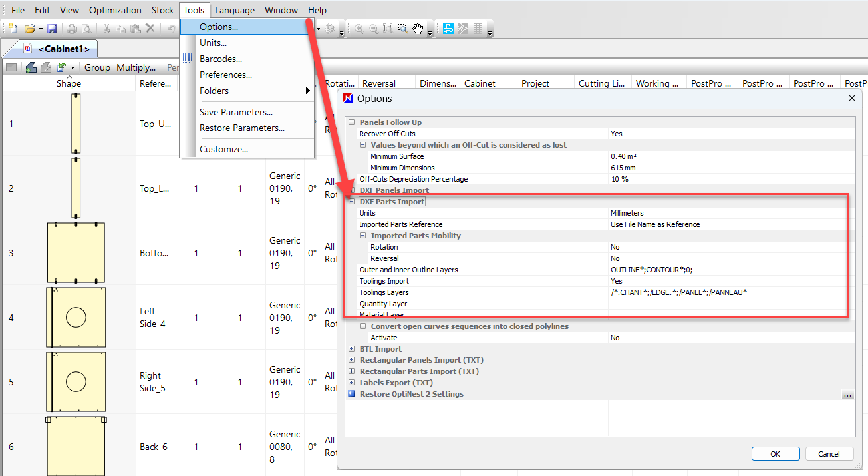This screenshot has width=868, height=476.
Task: Click the blue layout view icon
Action: (x=448, y=29)
